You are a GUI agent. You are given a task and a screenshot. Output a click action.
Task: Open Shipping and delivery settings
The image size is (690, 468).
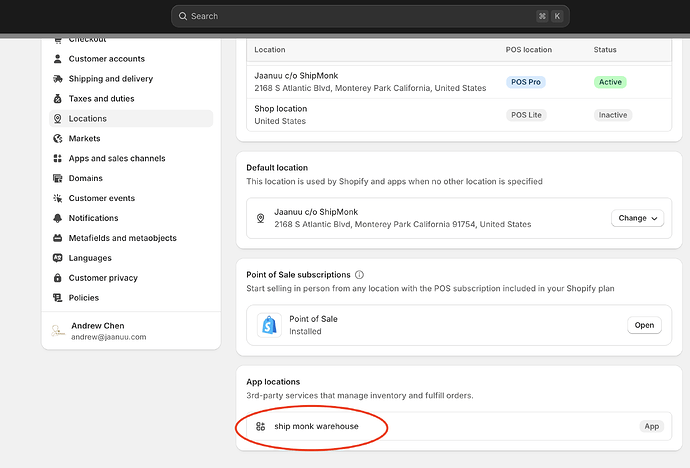click(131, 79)
